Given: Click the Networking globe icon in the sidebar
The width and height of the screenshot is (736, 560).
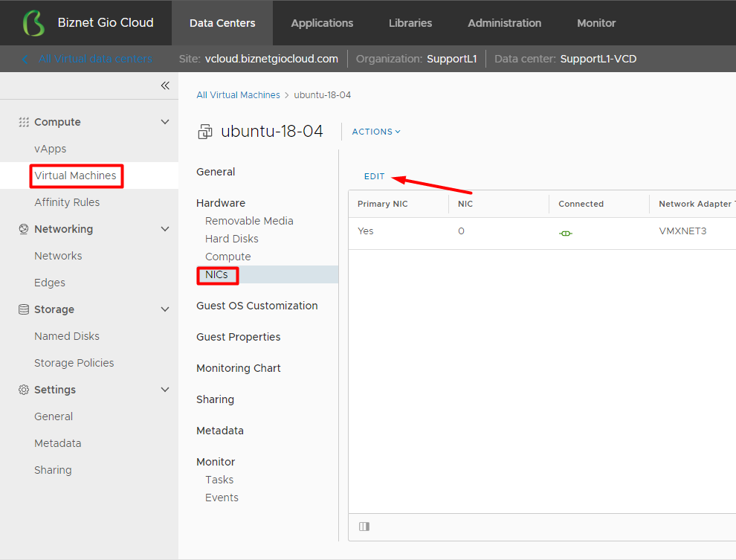Looking at the screenshot, I should click(24, 229).
